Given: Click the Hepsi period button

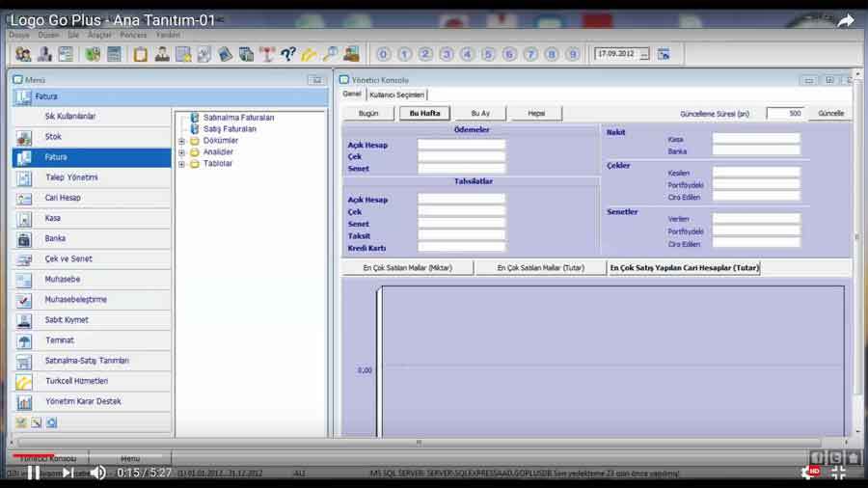Looking at the screenshot, I should pyautogui.click(x=536, y=114).
